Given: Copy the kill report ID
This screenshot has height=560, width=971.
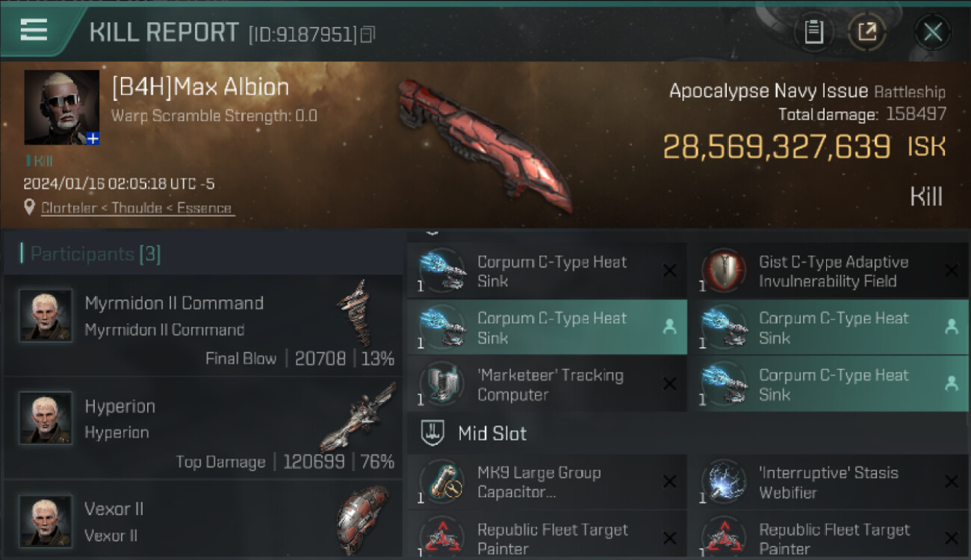Looking at the screenshot, I should 367,34.
